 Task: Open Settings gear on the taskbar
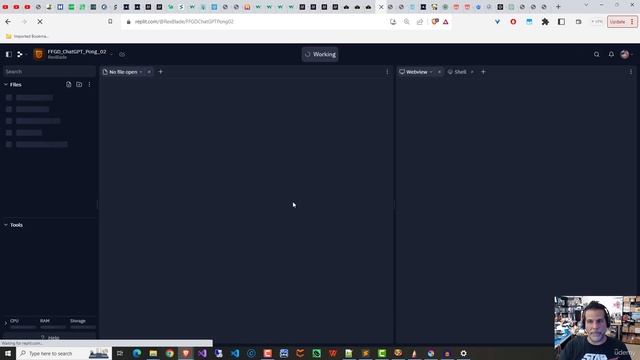coord(463,353)
